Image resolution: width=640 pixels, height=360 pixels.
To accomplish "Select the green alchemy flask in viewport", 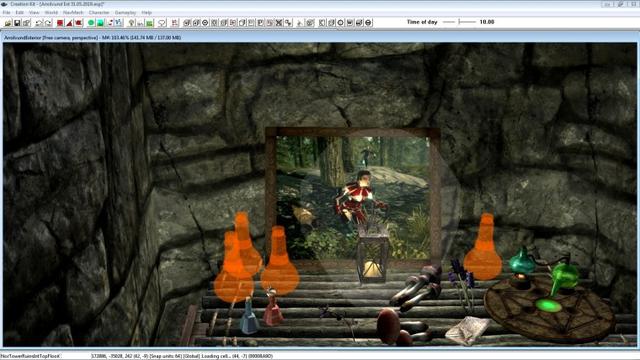I will (x=564, y=278).
